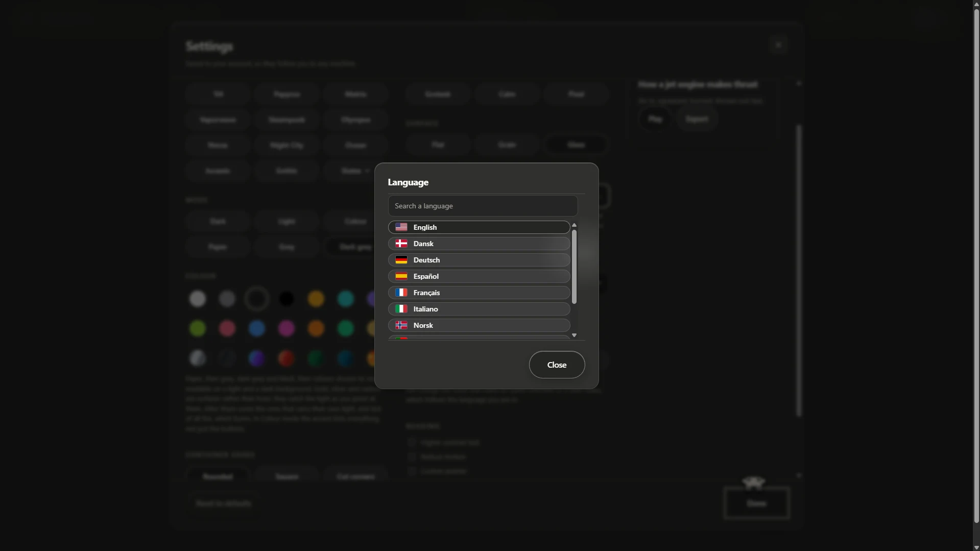The image size is (980, 551).
Task: Click the language list scrollbar thumb
Action: (x=574, y=267)
